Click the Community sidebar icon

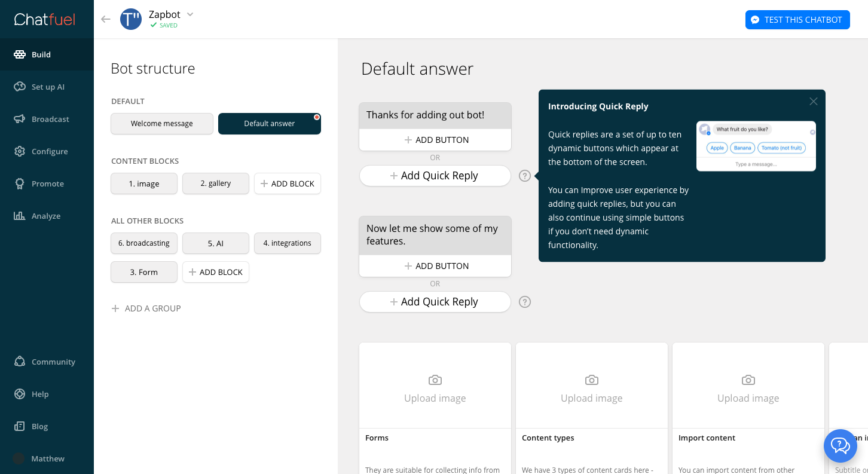[x=20, y=362]
